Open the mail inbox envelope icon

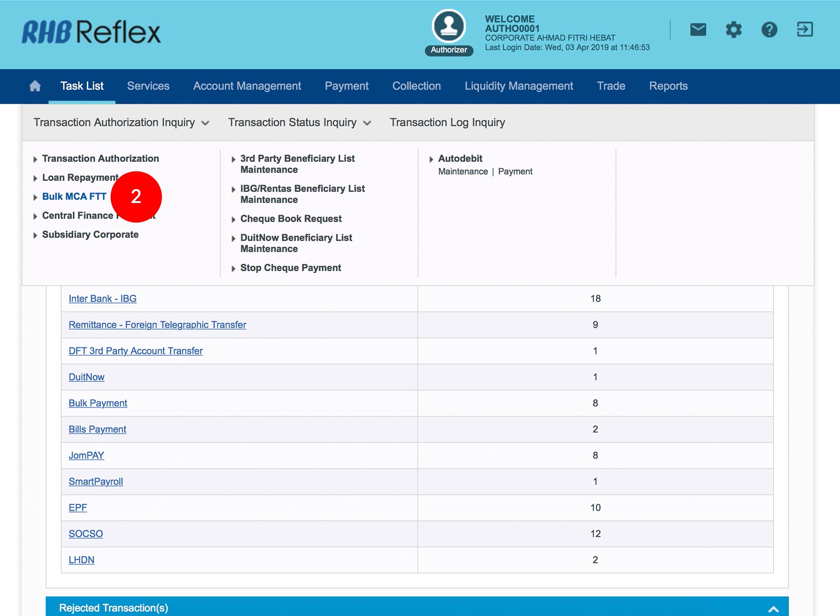point(698,30)
